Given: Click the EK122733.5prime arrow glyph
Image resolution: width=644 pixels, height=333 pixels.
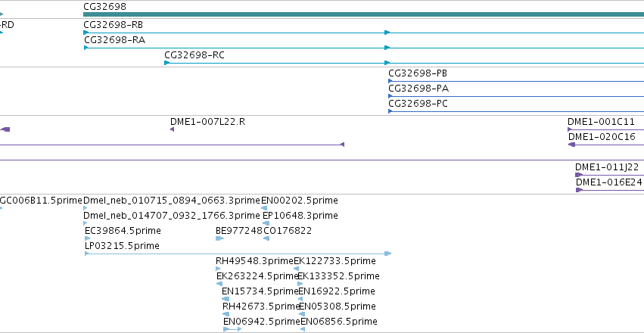Looking at the screenshot, I should tap(297, 269).
